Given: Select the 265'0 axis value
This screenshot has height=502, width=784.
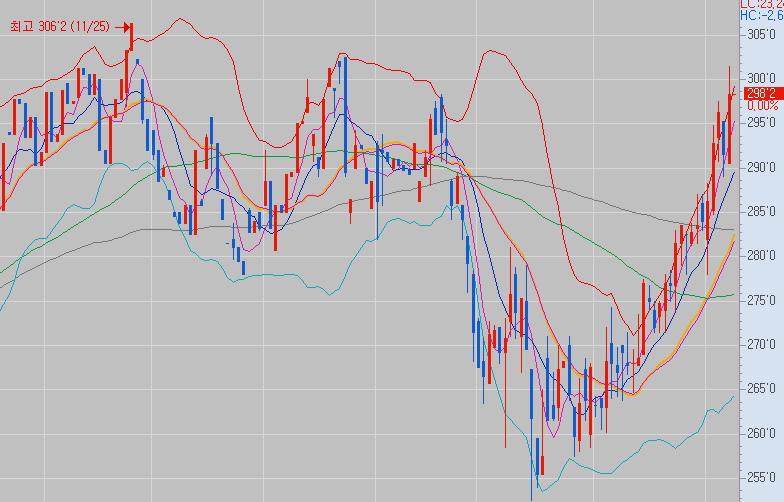Looking at the screenshot, I should pyautogui.click(x=762, y=388).
